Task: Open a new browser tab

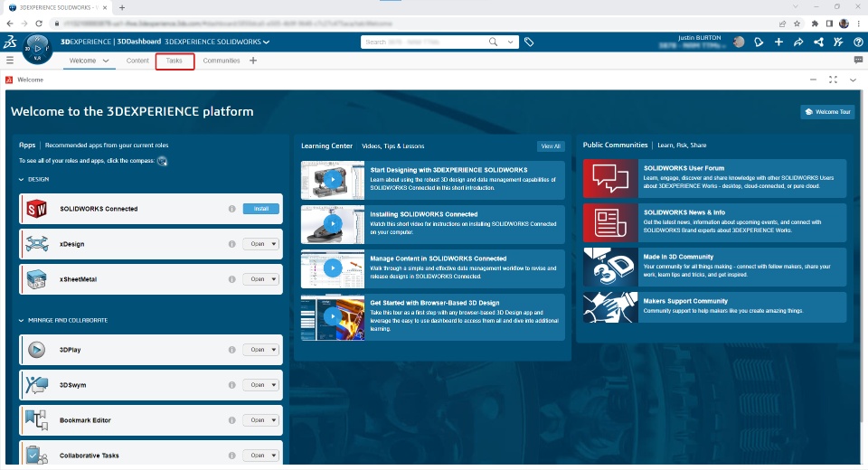Action: pos(122,8)
